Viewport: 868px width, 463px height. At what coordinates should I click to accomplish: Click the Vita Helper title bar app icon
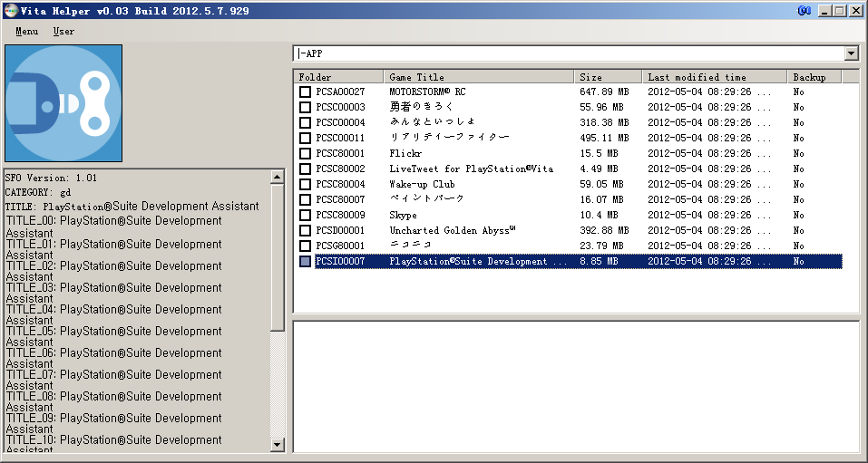pyautogui.click(x=11, y=10)
